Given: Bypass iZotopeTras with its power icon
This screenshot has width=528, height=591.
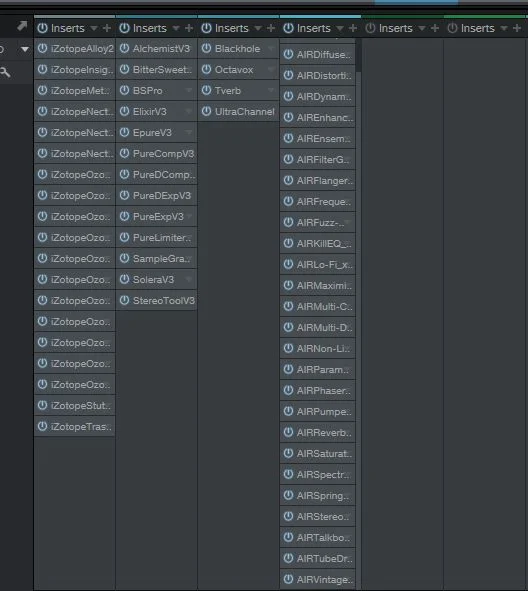Looking at the screenshot, I should pyautogui.click(x=43, y=427).
